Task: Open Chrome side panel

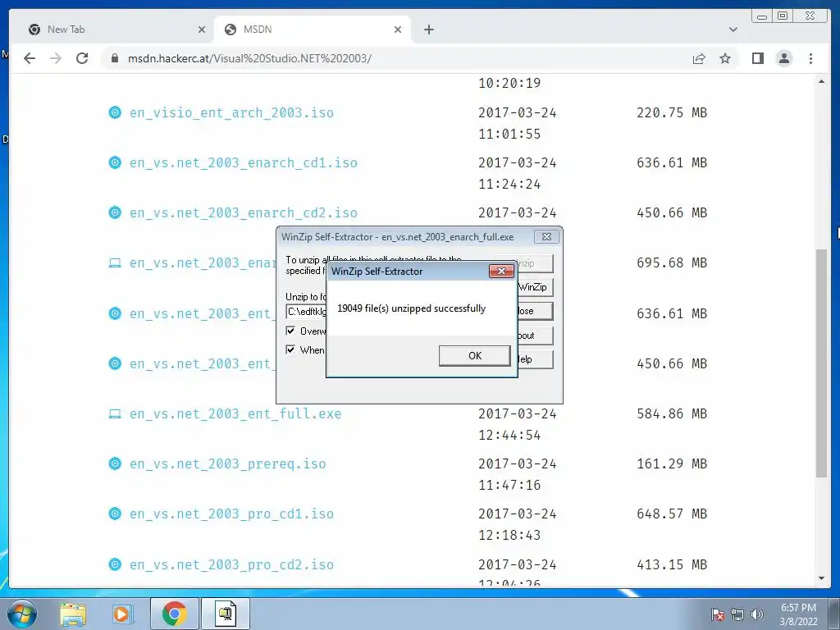Action: 757,58
